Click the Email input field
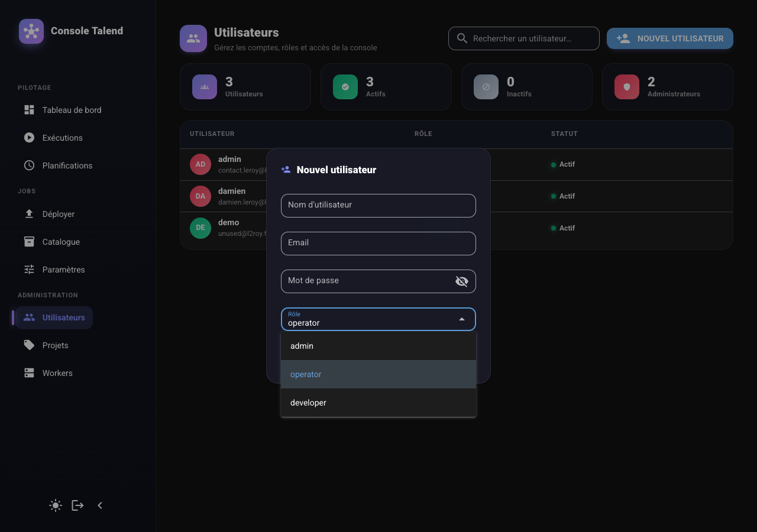This screenshot has width=757, height=532. pyautogui.click(x=378, y=244)
